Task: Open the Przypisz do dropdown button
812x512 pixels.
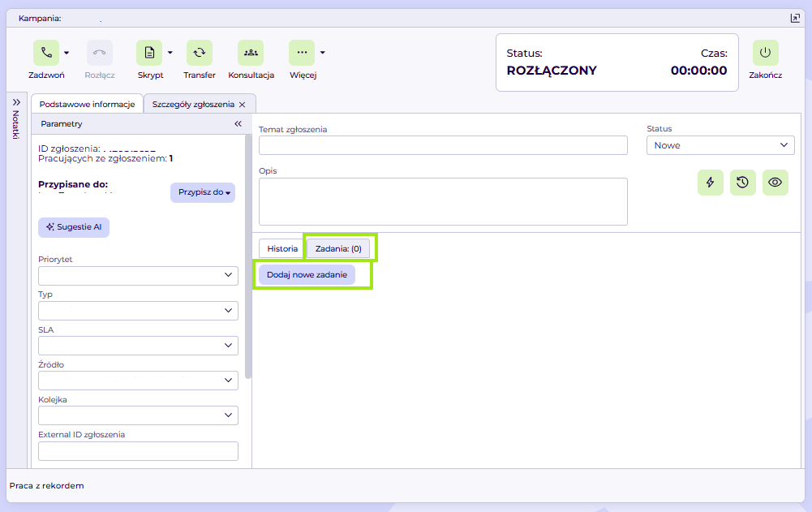Action: [203, 192]
